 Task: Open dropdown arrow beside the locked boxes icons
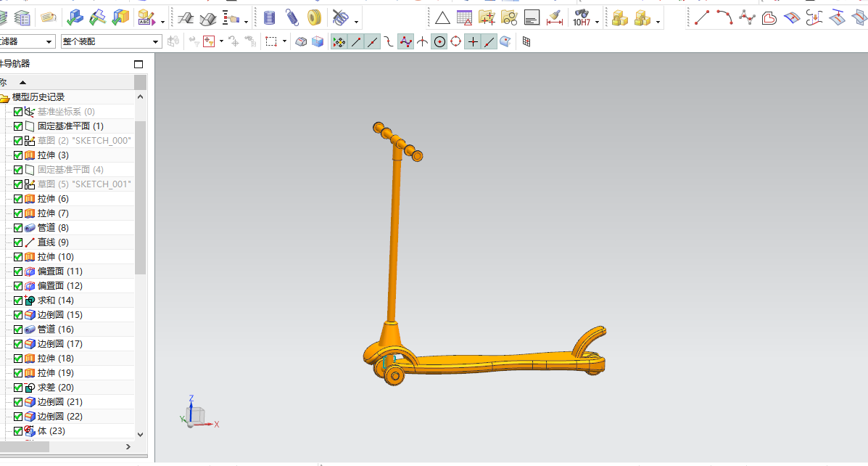point(658,23)
